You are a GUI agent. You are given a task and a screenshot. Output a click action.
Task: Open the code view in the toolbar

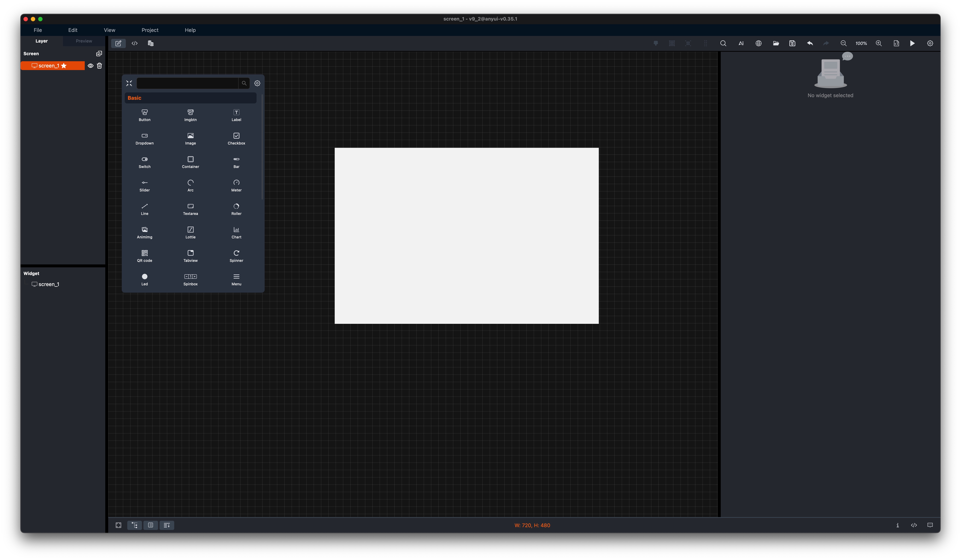pyautogui.click(x=134, y=43)
